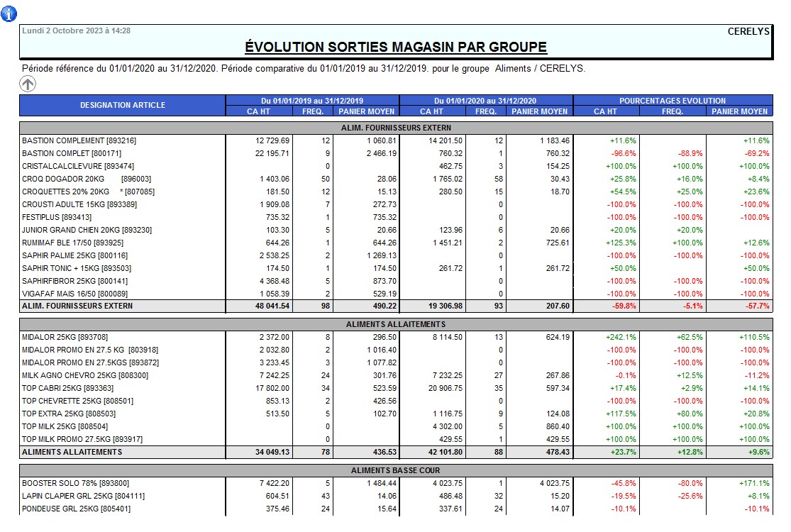Click the bold ALIM. FOURNISSEURS EXTERN total row label
The width and height of the screenshot is (791, 532).
[x=77, y=306]
